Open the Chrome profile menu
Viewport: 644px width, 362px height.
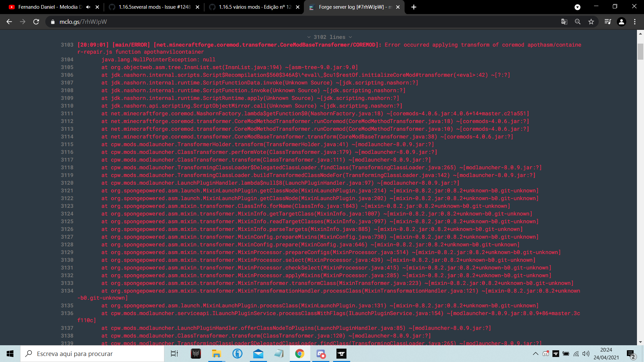pyautogui.click(x=622, y=21)
